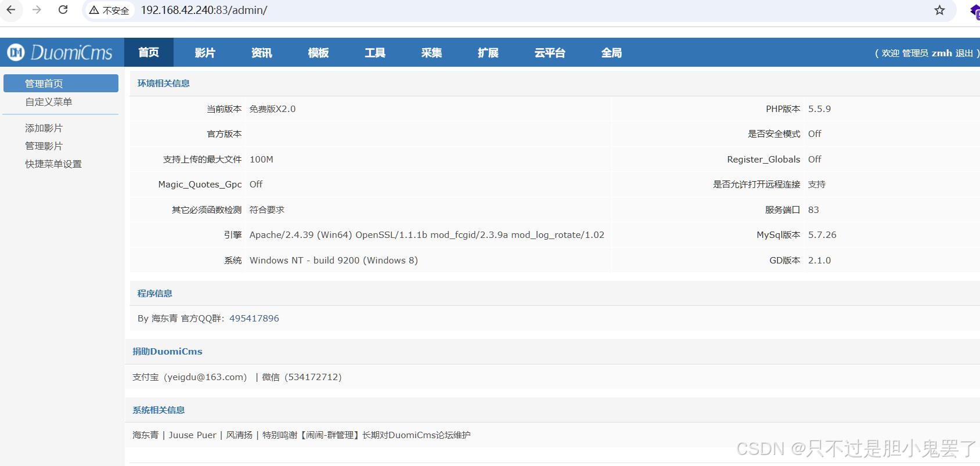Open 添加影片 in the sidebar
The width and height of the screenshot is (980, 466).
tap(44, 128)
